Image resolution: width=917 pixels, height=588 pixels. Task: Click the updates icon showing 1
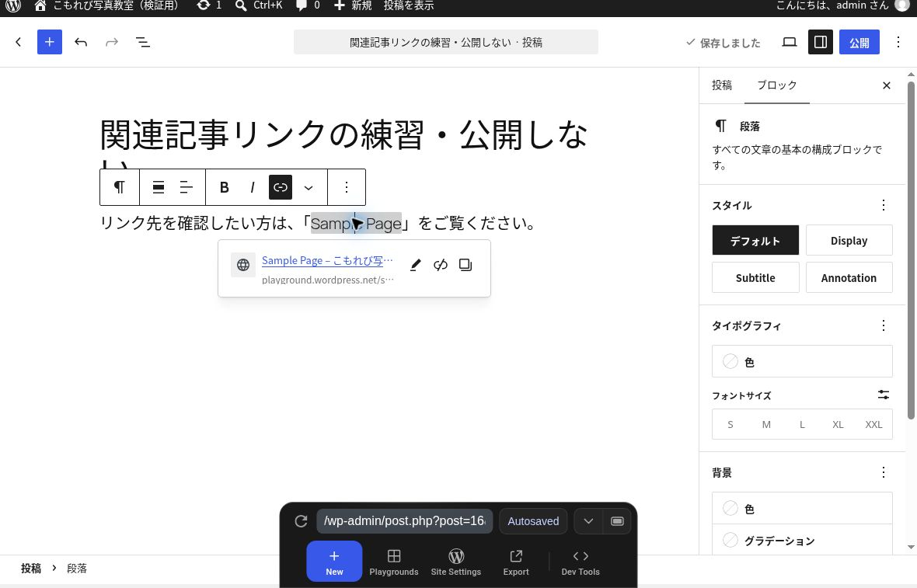tap(209, 6)
